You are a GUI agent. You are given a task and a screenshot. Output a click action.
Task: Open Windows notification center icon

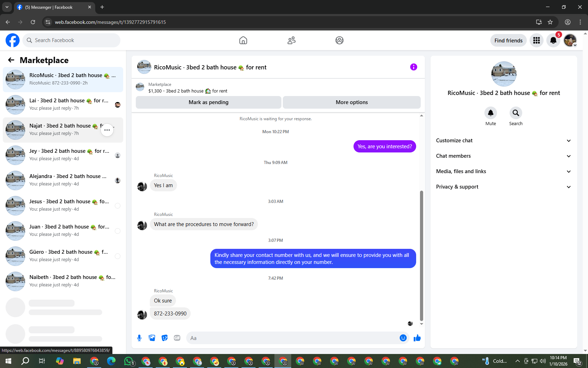577,361
